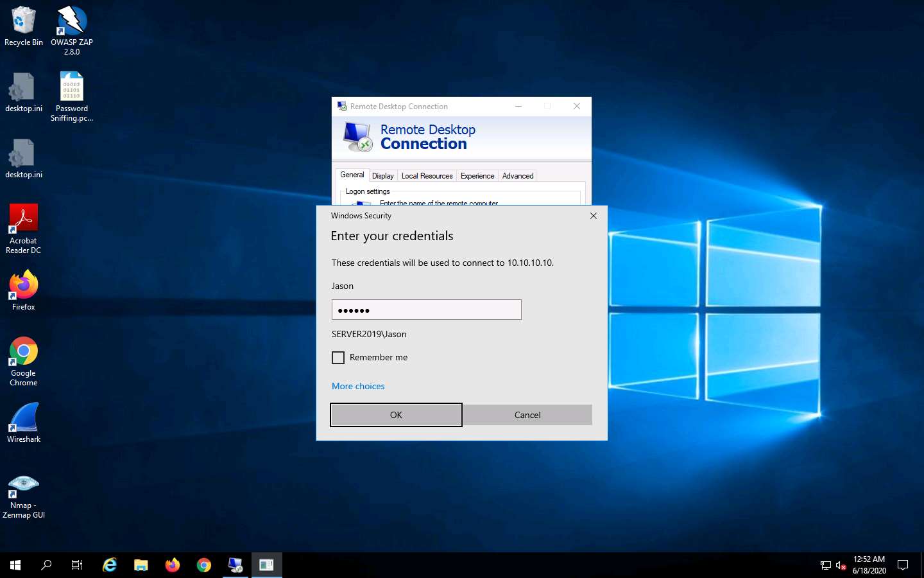Select the Password Sniffing pcap file icon
Screen dimensions: 924x578
pos(72,96)
